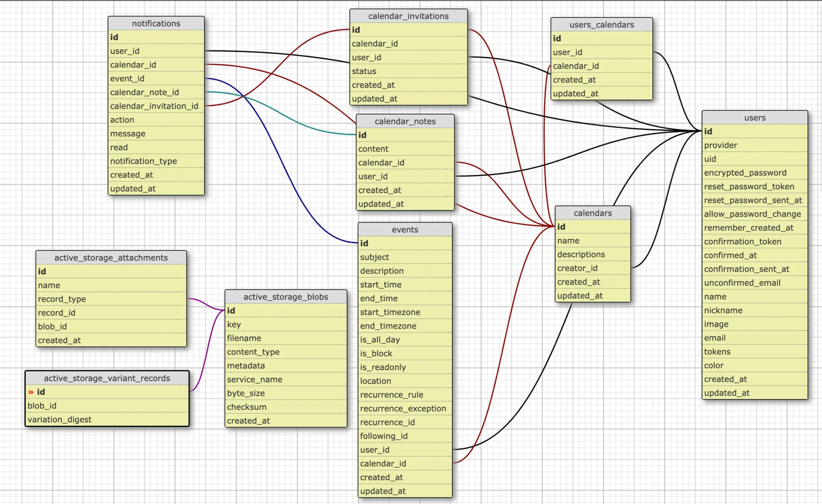Viewport: 822px width, 504px height.
Task: Click the calendar_notes table title
Action: pos(405,122)
